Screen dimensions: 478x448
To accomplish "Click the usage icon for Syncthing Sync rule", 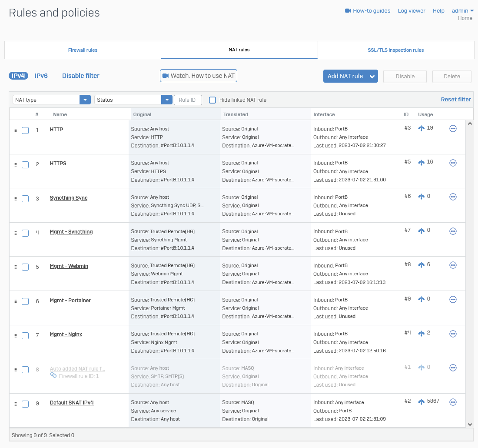I will (x=421, y=197).
